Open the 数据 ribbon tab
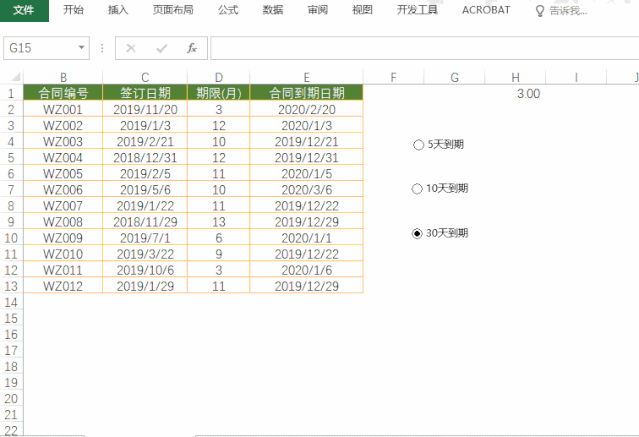 (273, 10)
